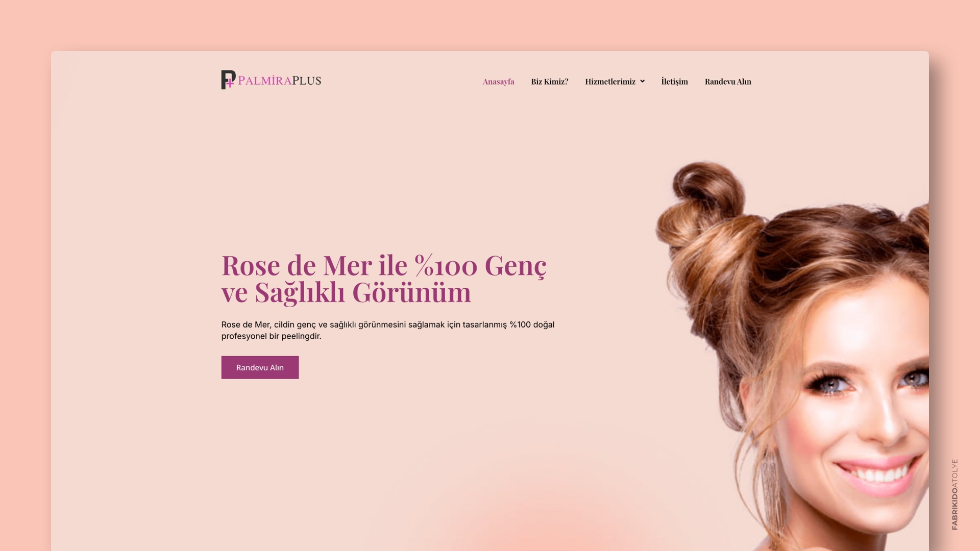The width and height of the screenshot is (980, 551).
Task: Click the woman's left eye in the photo
Action: click(x=831, y=384)
